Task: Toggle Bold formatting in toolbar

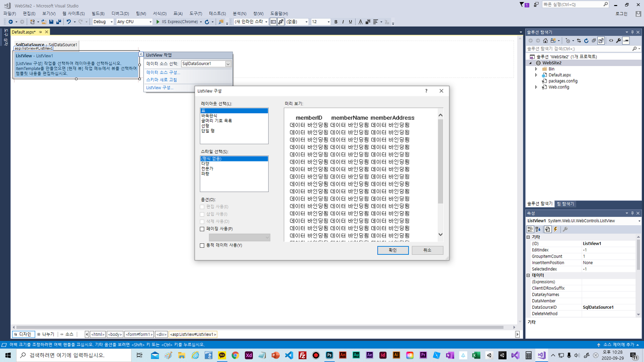Action: tap(336, 22)
